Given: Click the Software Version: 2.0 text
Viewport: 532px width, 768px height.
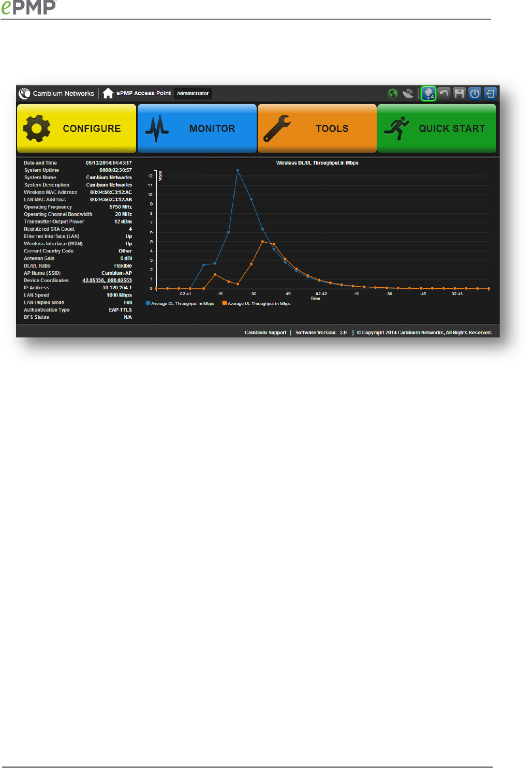Looking at the screenshot, I should point(321,333).
